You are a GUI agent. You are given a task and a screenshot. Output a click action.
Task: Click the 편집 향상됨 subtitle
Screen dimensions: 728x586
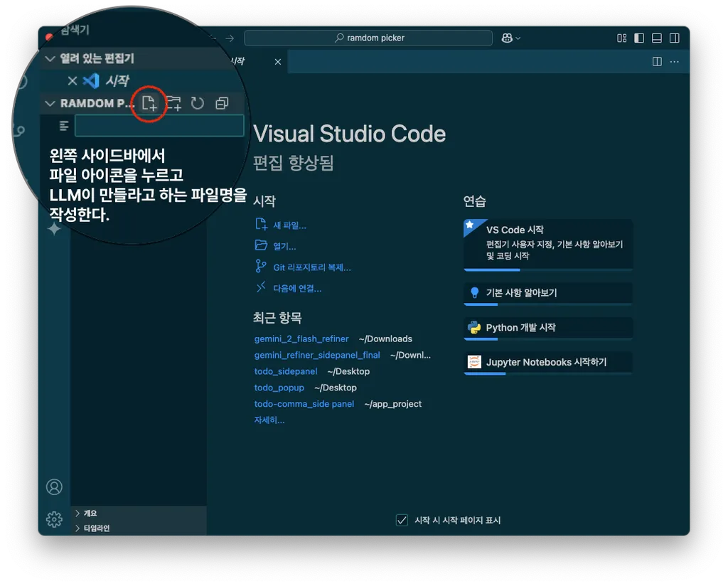(x=294, y=163)
